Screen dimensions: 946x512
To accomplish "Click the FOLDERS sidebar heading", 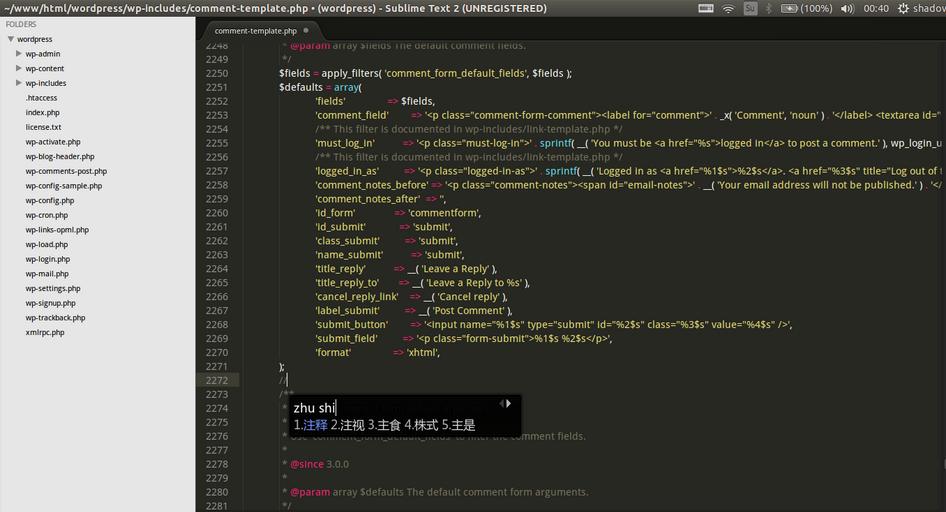I will pos(21,24).
